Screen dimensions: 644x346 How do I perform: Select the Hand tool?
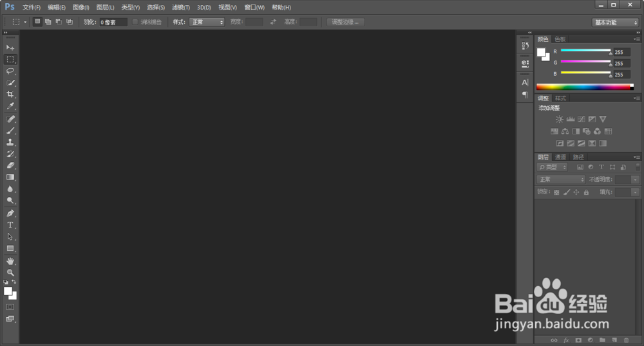[10, 261]
